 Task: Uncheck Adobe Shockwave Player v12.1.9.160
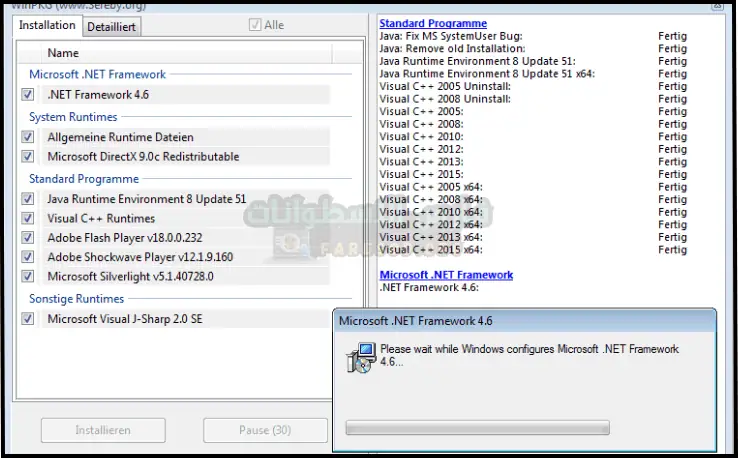pyautogui.click(x=28, y=257)
